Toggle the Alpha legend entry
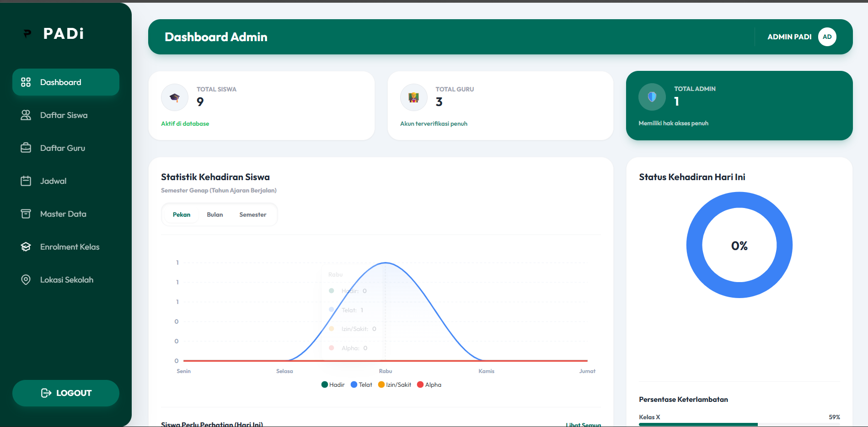868x427 pixels. pyautogui.click(x=429, y=384)
